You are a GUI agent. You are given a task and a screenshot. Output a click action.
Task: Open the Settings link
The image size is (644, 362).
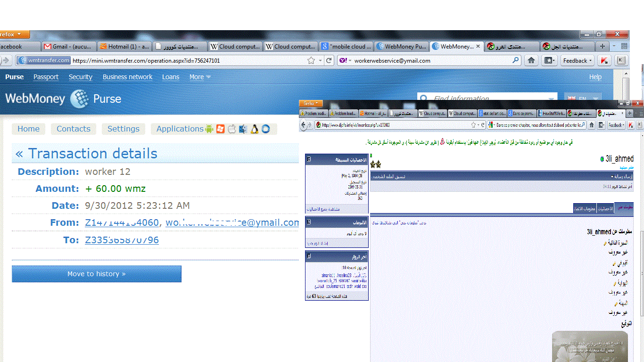tap(124, 129)
